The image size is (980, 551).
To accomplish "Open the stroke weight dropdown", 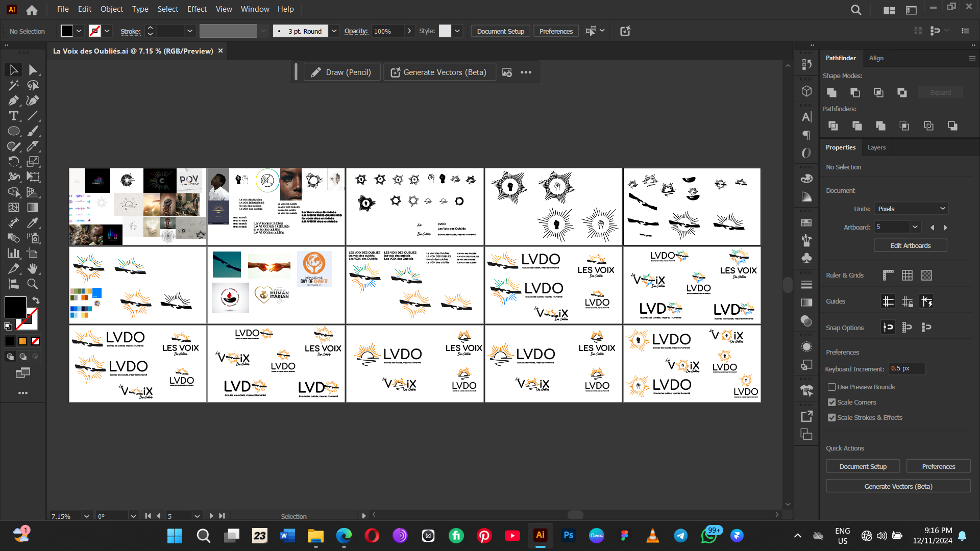I will click(x=190, y=31).
